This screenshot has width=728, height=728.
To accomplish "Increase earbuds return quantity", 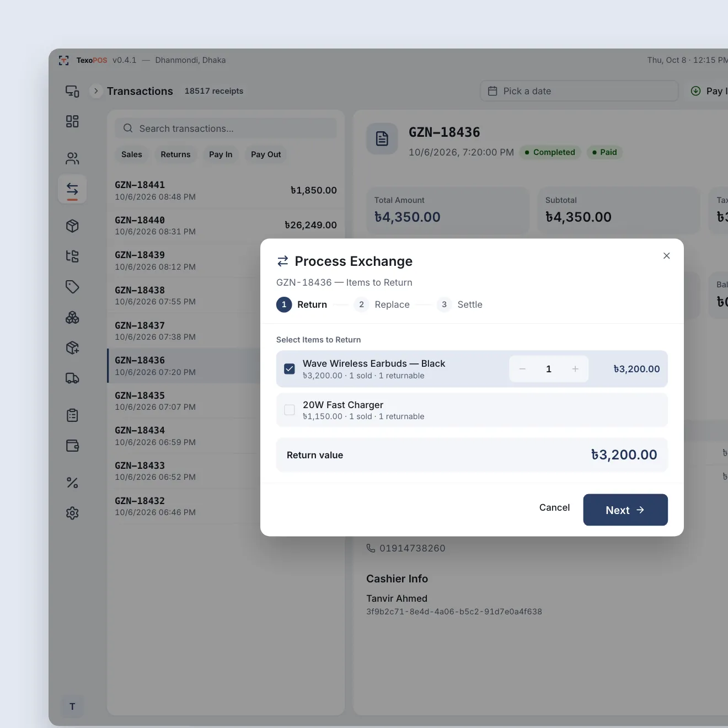I will point(575,369).
